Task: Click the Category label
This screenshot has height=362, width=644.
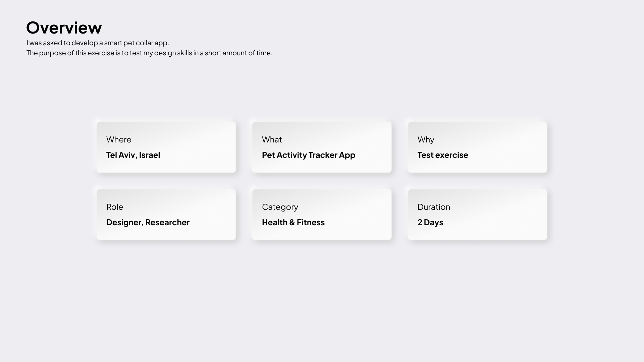Action: coord(280,207)
